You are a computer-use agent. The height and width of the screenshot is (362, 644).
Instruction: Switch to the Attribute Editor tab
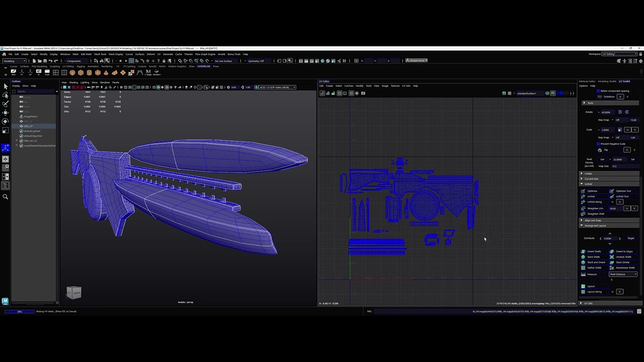pyautogui.click(x=587, y=81)
